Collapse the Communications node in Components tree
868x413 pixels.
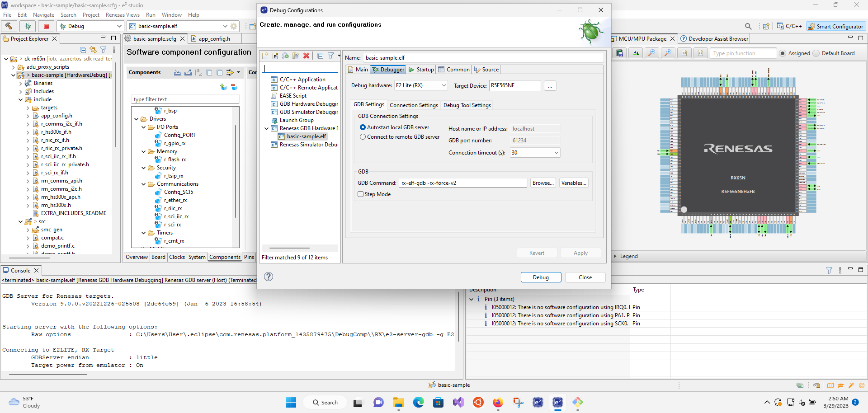tap(144, 184)
